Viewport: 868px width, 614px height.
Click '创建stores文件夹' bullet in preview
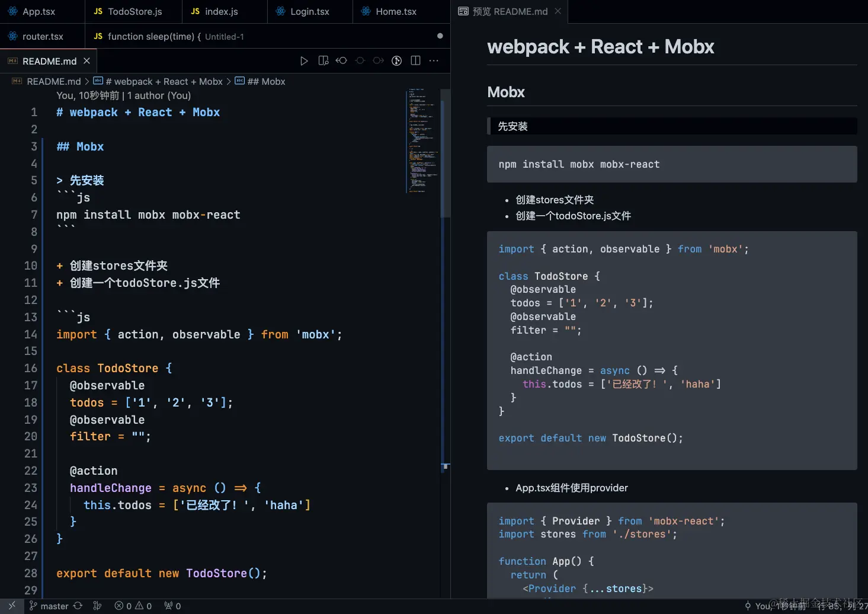coord(555,200)
